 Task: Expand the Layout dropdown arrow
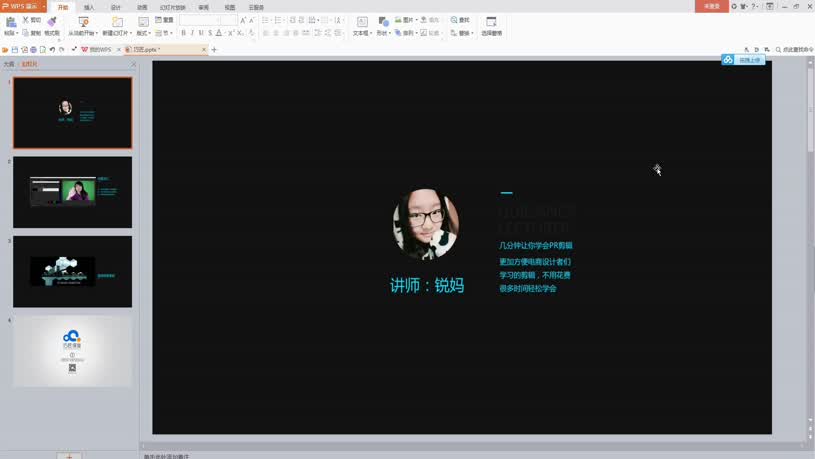(x=150, y=33)
